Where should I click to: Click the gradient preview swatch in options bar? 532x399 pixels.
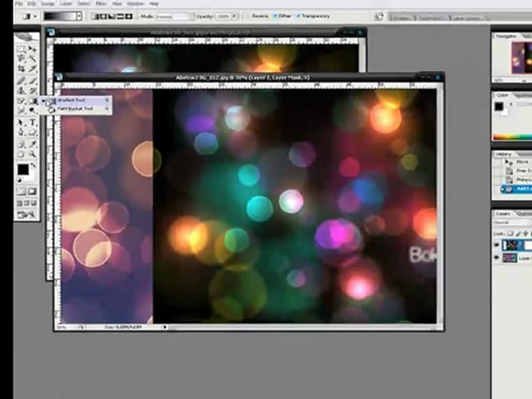[60, 16]
